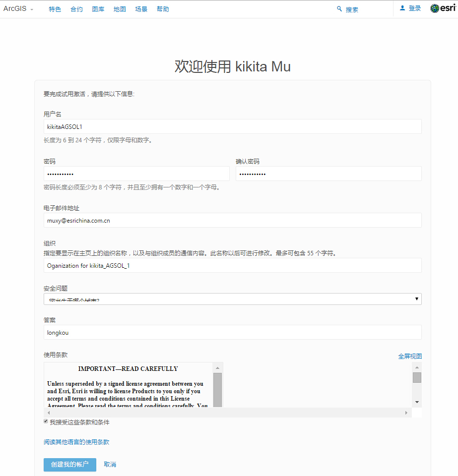The width and height of the screenshot is (458, 476).
Task: Click the search magnifier icon
Action: click(x=339, y=9)
